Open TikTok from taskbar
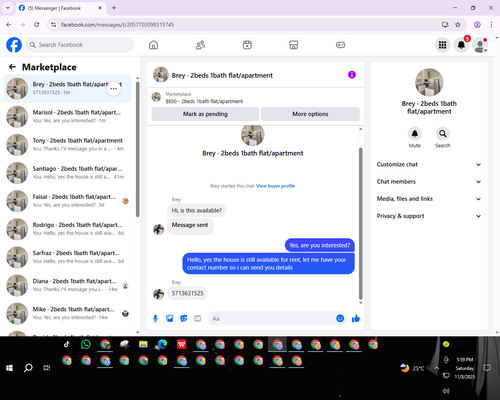Screen dimensions: 500x400 pos(67,344)
